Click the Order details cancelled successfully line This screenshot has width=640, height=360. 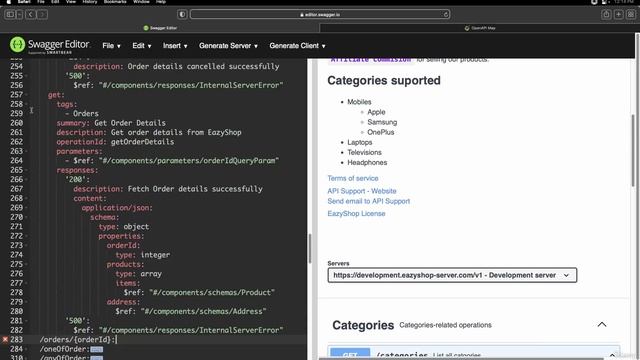[x=176, y=67]
